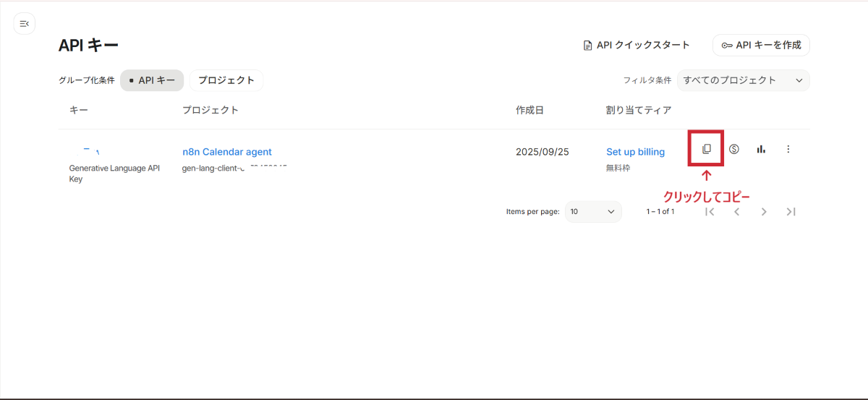Image resolution: width=868 pixels, height=400 pixels.
Task: Copy the API key using the copy icon
Action: coord(707,149)
